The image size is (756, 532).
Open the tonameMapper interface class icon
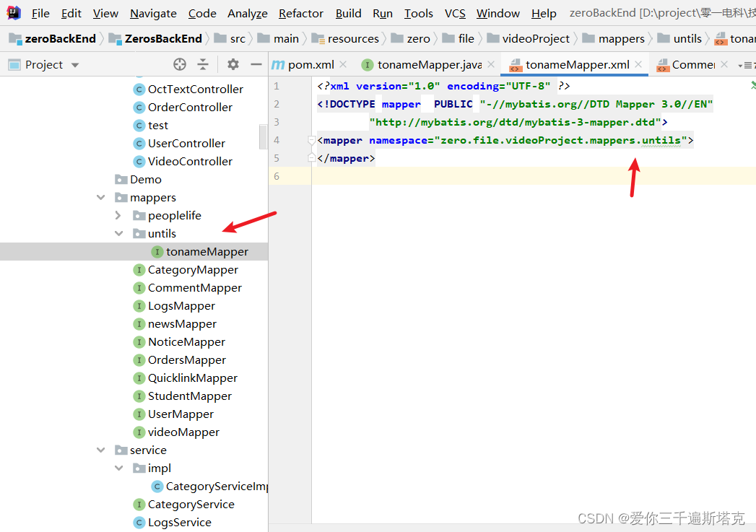pos(157,251)
